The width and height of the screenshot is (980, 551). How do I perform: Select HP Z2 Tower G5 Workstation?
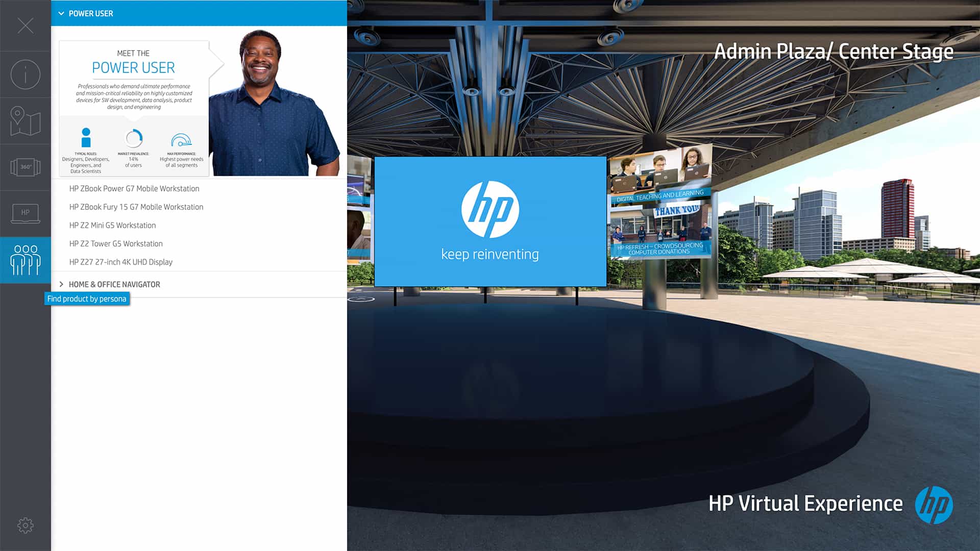point(116,243)
